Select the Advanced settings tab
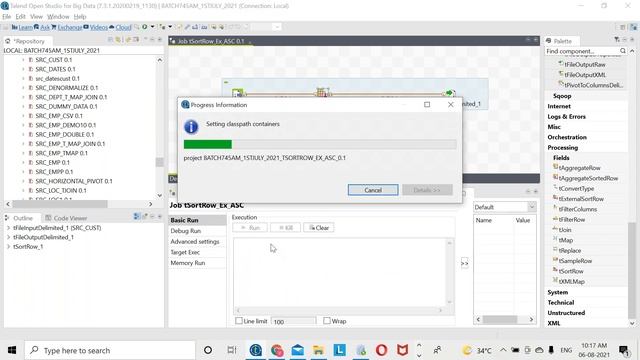 point(195,241)
